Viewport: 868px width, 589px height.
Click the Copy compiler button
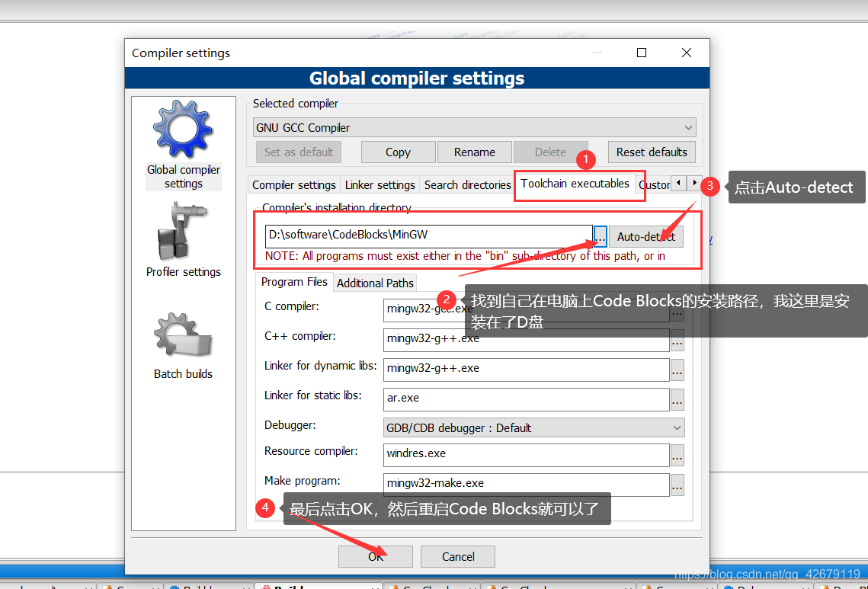398,152
